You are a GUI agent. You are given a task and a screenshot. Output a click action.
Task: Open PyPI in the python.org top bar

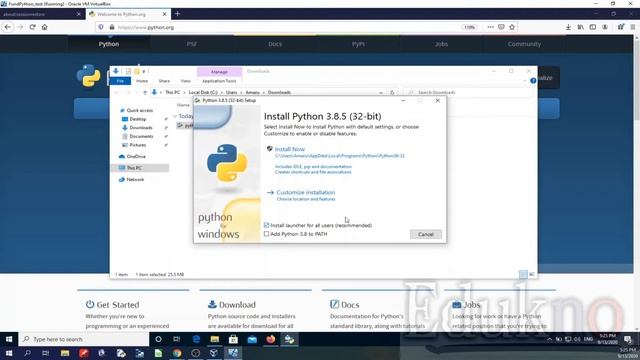358,44
